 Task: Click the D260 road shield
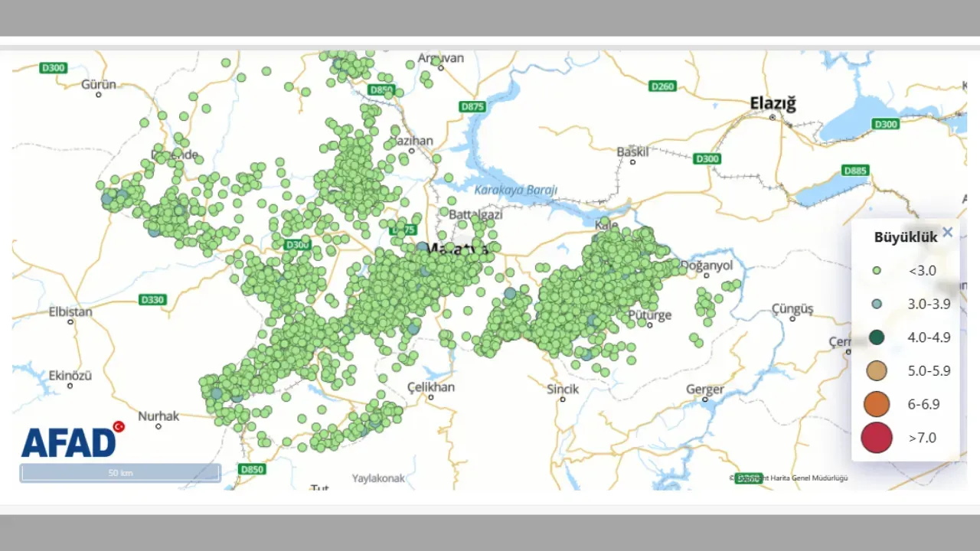pyautogui.click(x=662, y=86)
